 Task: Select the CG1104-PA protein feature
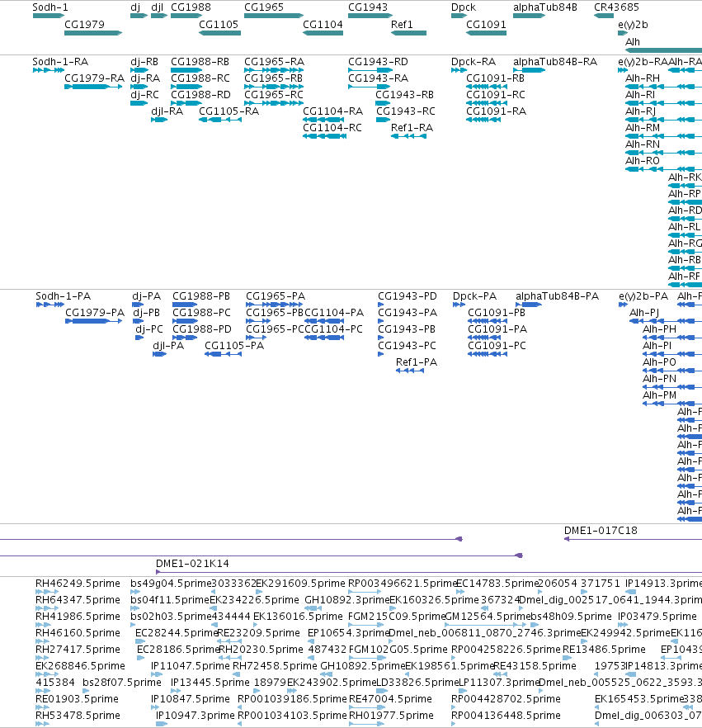[x=324, y=321]
